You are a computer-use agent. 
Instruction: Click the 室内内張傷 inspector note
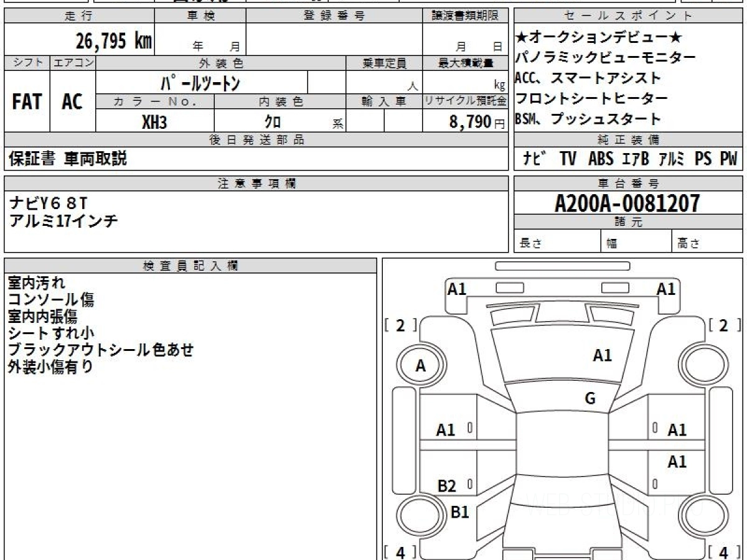click(x=43, y=317)
